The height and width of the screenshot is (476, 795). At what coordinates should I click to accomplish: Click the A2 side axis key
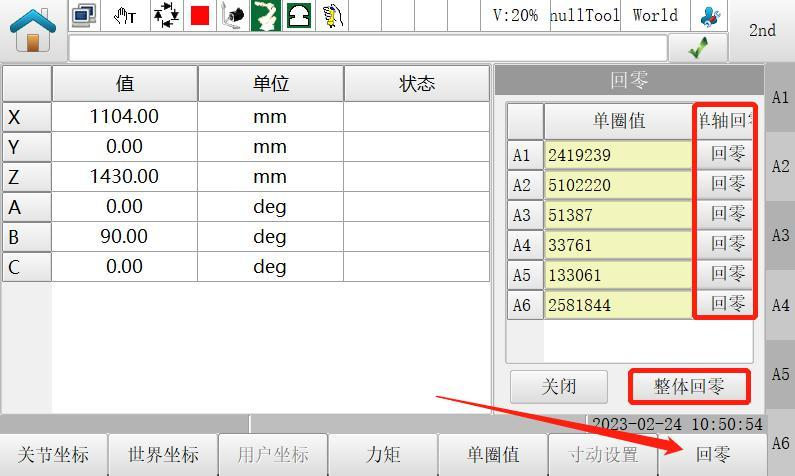pyautogui.click(x=780, y=166)
